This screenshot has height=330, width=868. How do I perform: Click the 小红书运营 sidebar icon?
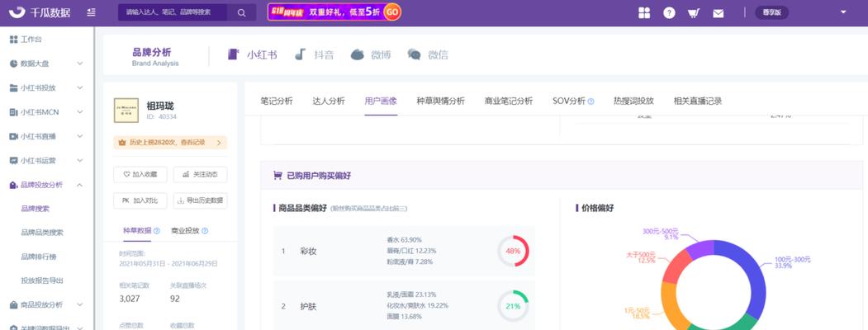14,160
